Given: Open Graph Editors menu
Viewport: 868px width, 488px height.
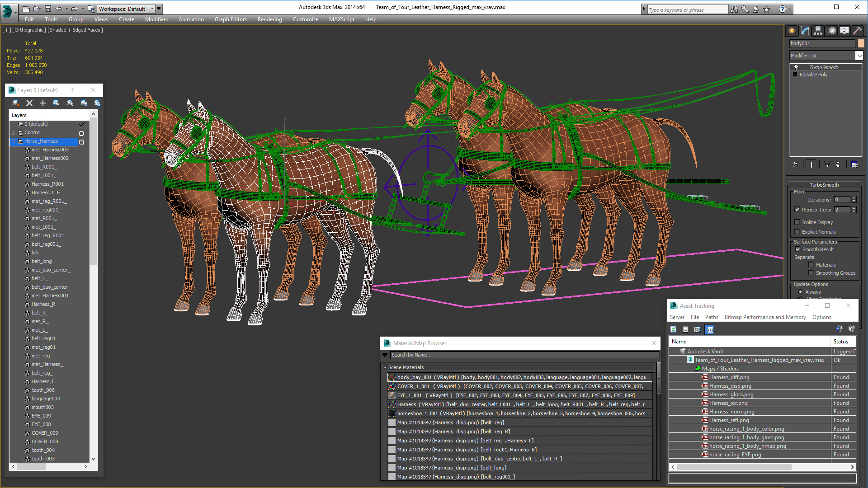Looking at the screenshot, I should 231,19.
